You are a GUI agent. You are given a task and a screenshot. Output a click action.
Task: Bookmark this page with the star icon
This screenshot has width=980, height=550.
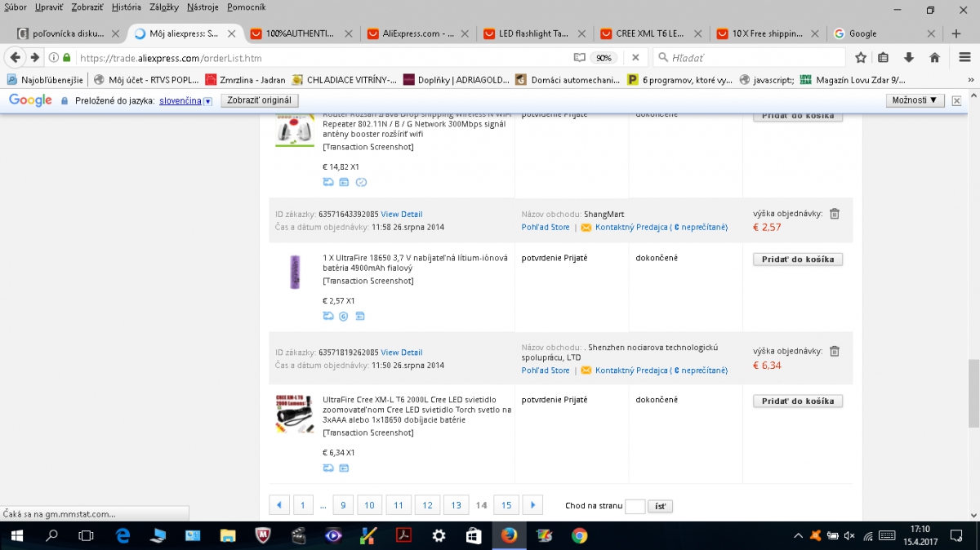(861, 58)
